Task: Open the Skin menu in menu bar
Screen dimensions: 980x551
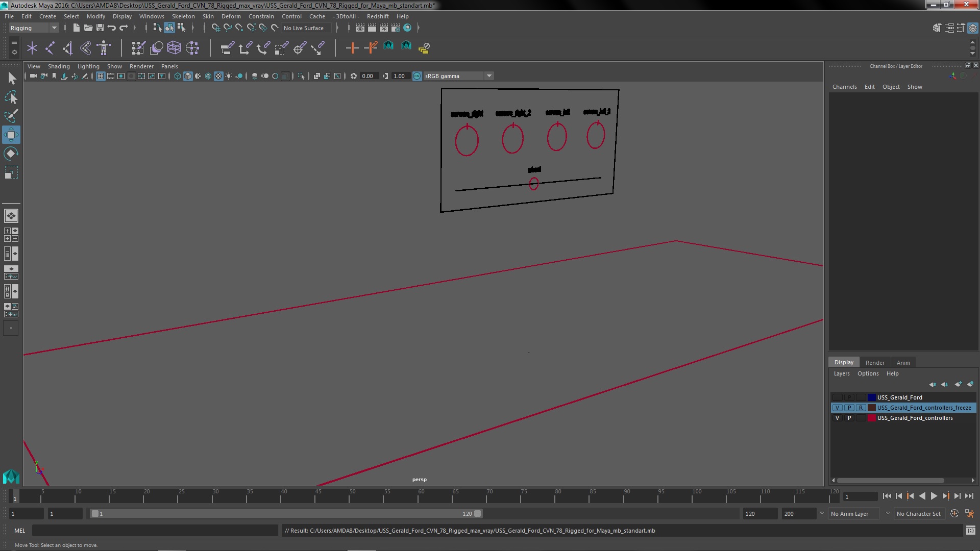Action: coord(209,16)
